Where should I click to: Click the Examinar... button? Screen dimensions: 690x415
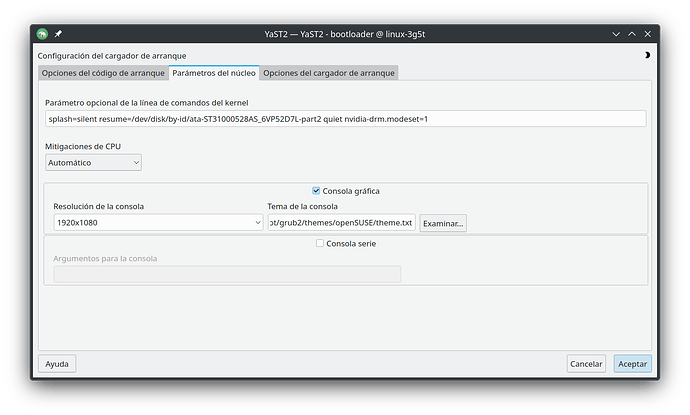(x=443, y=223)
